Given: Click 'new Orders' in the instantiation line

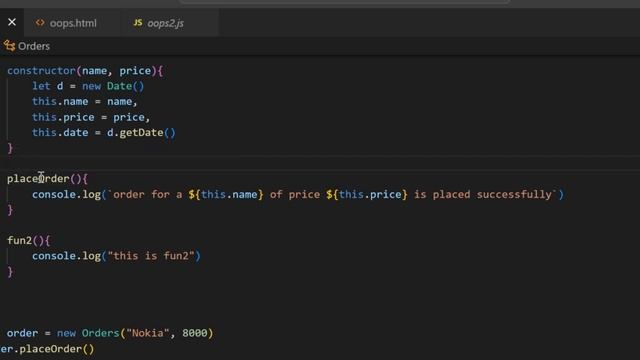Looking at the screenshot, I should 88,333.
